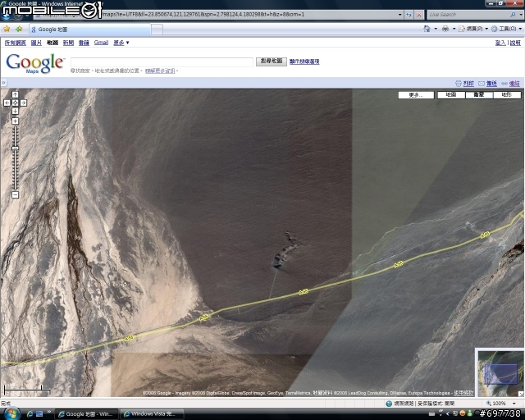This screenshot has height=420, width=525.
Task: Launch Internet Explorer from Quick Launch
Action: 30,414
